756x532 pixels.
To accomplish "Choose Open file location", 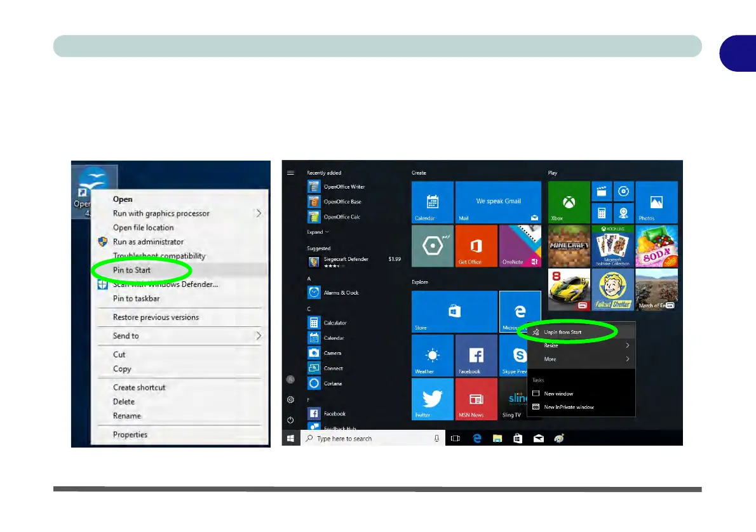I will [x=143, y=227].
